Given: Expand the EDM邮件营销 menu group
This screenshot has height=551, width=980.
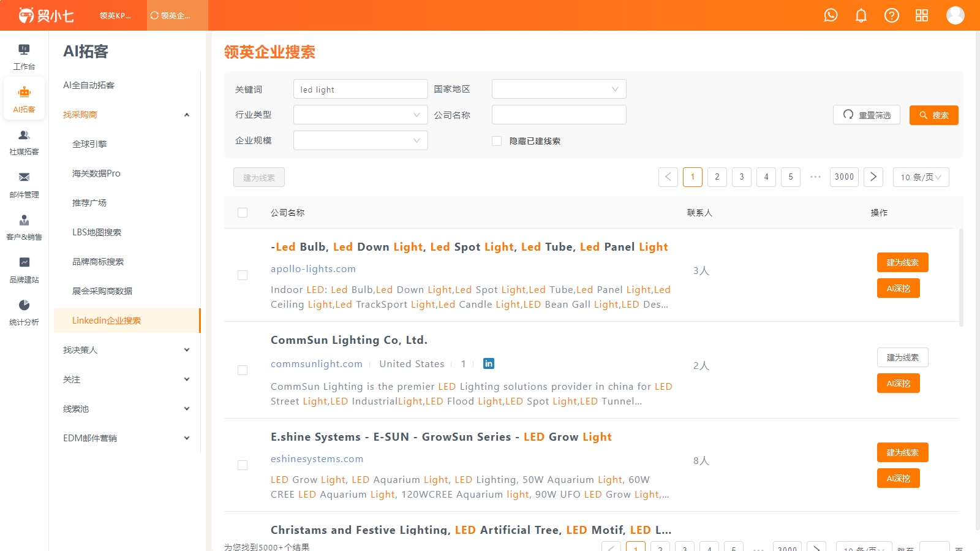Looking at the screenshot, I should click(x=127, y=438).
